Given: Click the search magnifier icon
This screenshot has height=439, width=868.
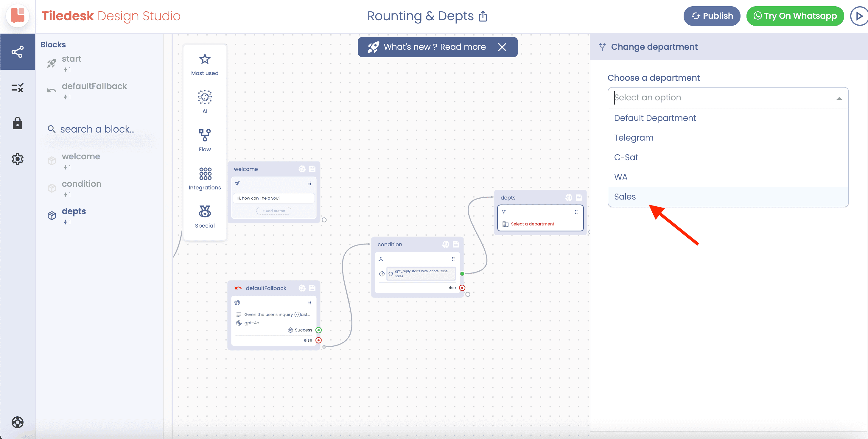Looking at the screenshot, I should click(51, 129).
